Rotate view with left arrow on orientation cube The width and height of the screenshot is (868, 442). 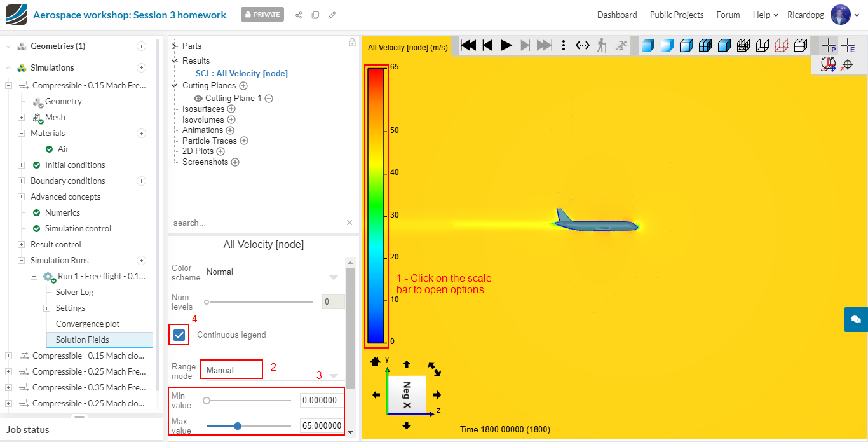click(376, 395)
